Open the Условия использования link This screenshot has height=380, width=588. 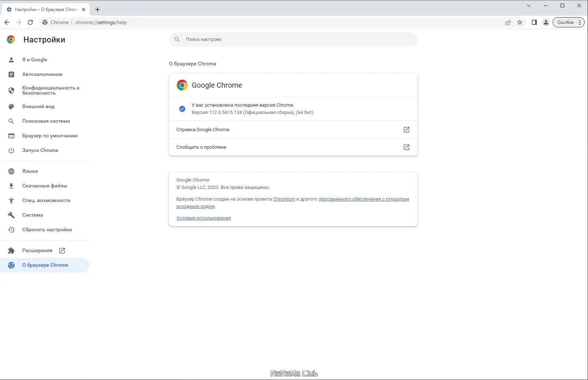tap(203, 218)
